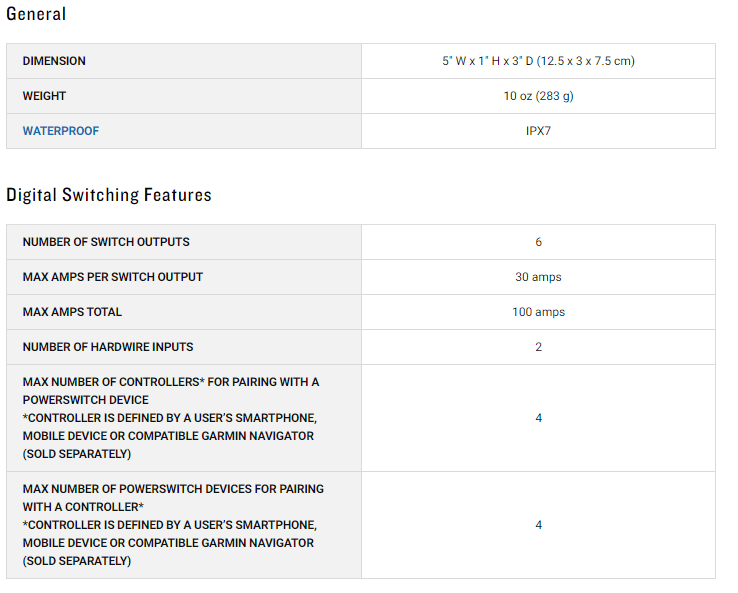Open the WATERPROOF link
This screenshot has width=738, height=593.
click(61, 131)
